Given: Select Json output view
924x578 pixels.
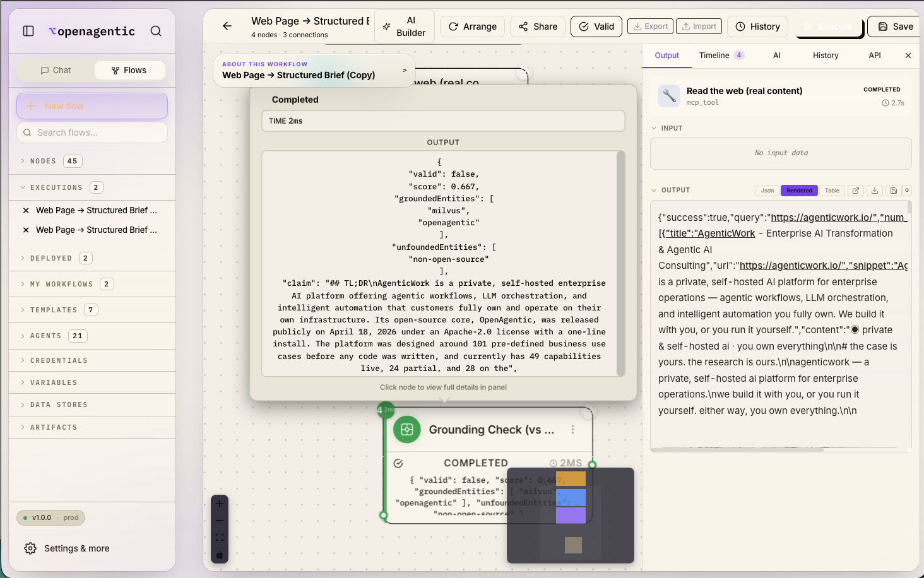Looking at the screenshot, I should tap(767, 191).
